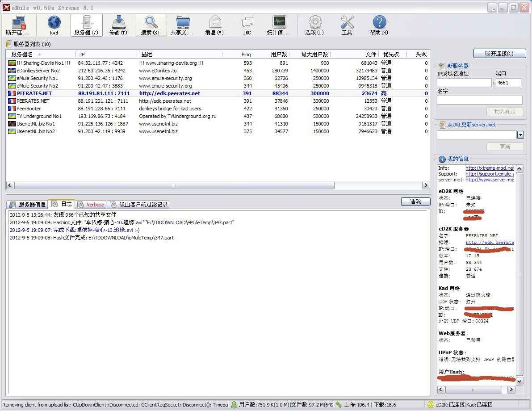This screenshot has width=532, height=411.
Task: Click the server list horizontal scrollbar thumb
Action: tap(174, 185)
